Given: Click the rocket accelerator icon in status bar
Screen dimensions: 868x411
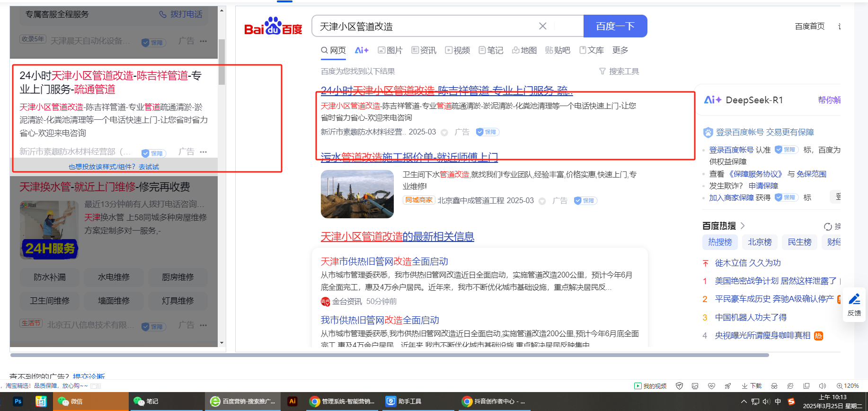Looking at the screenshot, I should click(x=727, y=386).
